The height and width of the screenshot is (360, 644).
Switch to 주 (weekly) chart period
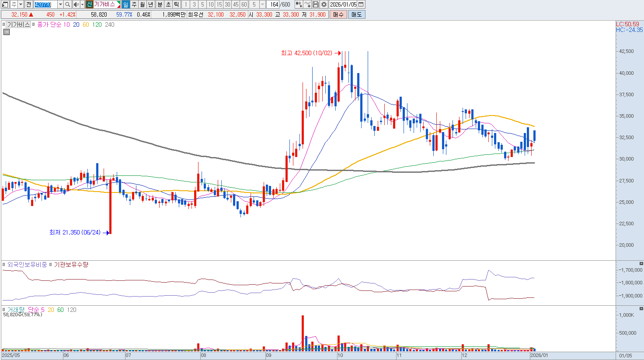tap(134, 4)
